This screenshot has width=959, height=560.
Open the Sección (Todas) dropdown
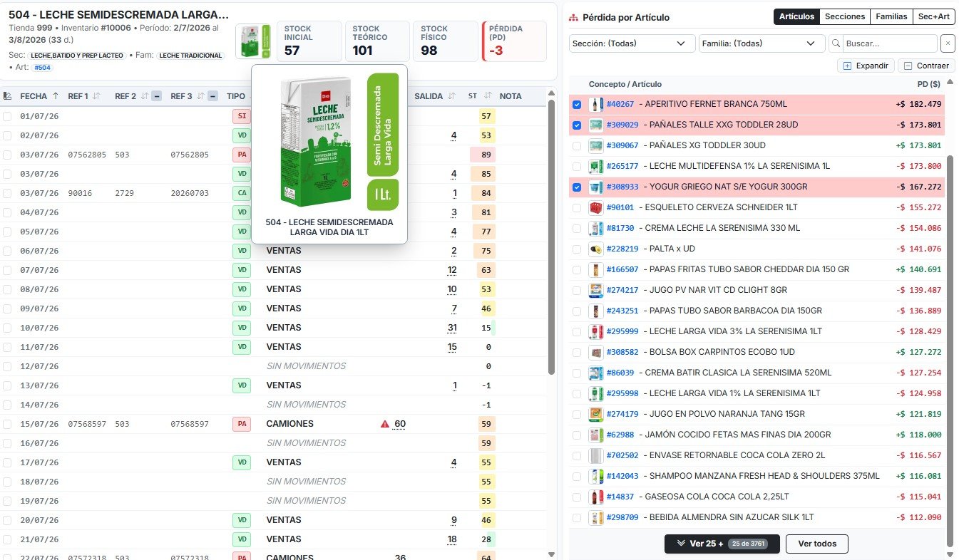tap(632, 43)
